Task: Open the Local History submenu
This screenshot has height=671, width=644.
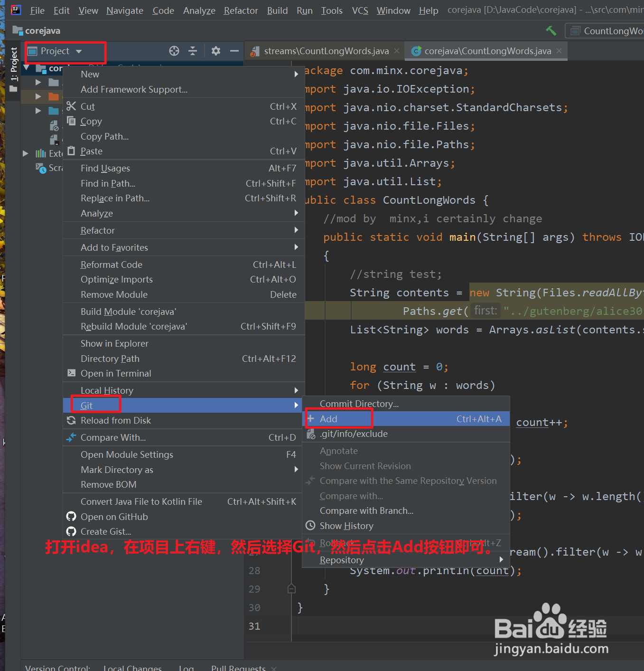Action: (184, 390)
